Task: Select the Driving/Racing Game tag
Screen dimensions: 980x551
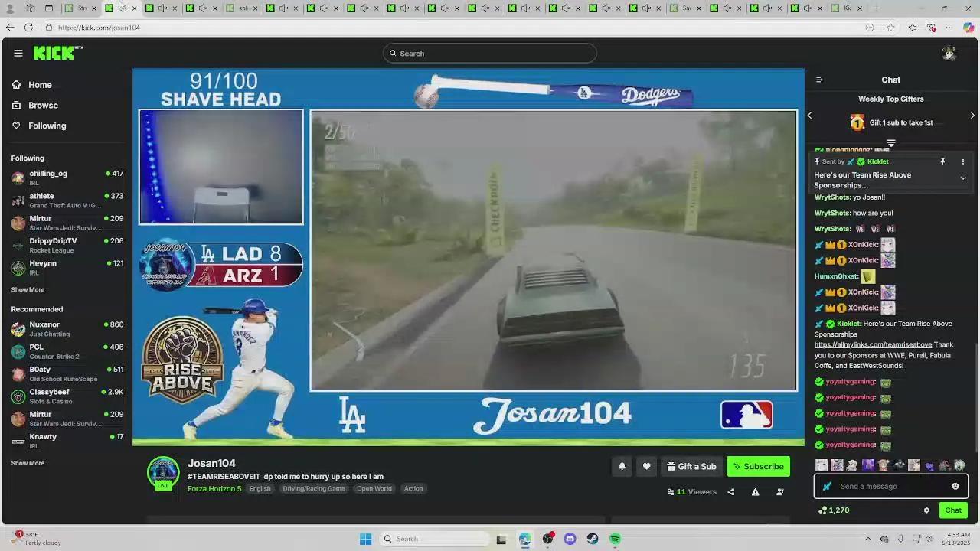Action: click(x=314, y=488)
